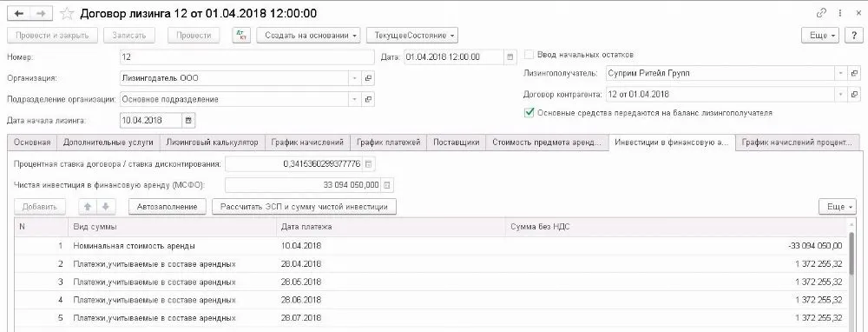The width and height of the screenshot is (868, 332).
Task: Sort by Вид суммы column header
Action: tap(172, 227)
